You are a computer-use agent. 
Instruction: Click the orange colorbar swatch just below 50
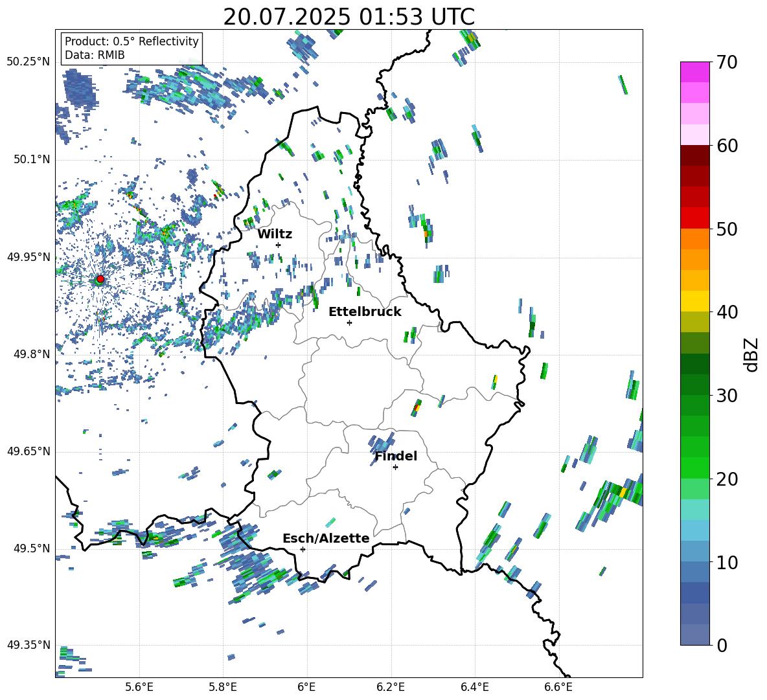[694, 239]
